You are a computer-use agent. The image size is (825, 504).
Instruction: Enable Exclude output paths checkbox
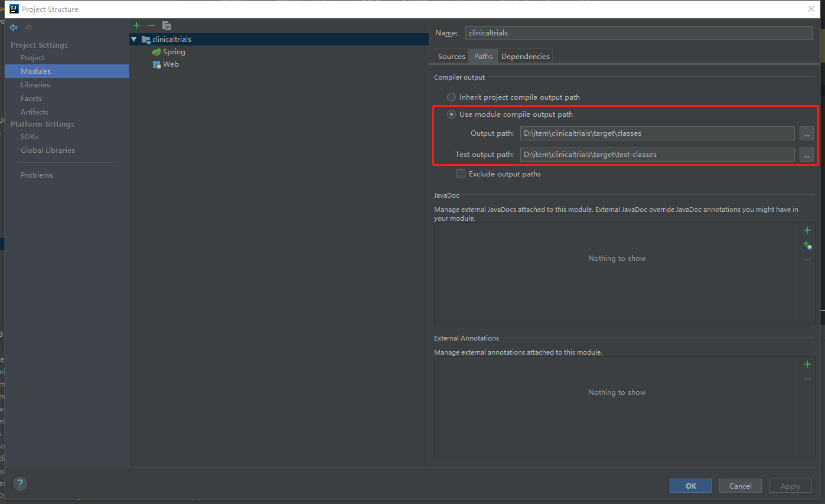click(461, 174)
